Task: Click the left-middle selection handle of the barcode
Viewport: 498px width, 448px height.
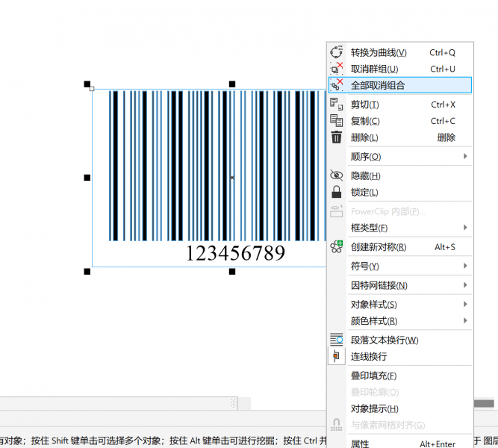Action: coord(87,178)
